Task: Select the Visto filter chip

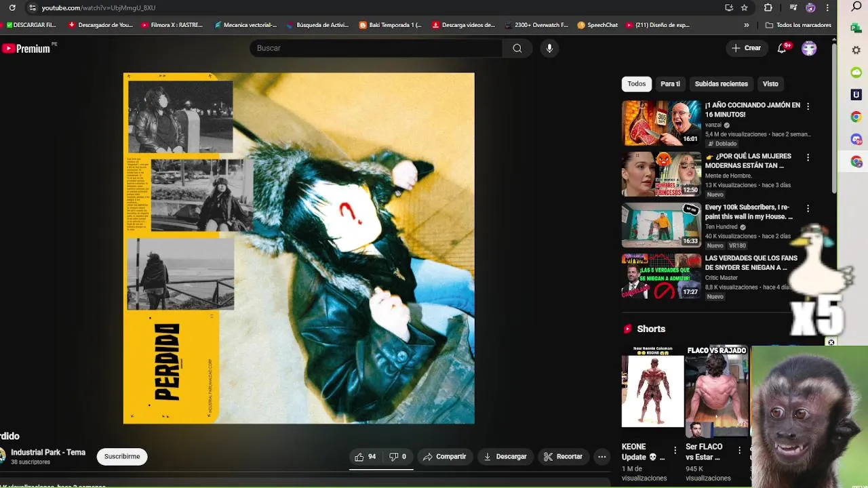Action: click(x=770, y=84)
